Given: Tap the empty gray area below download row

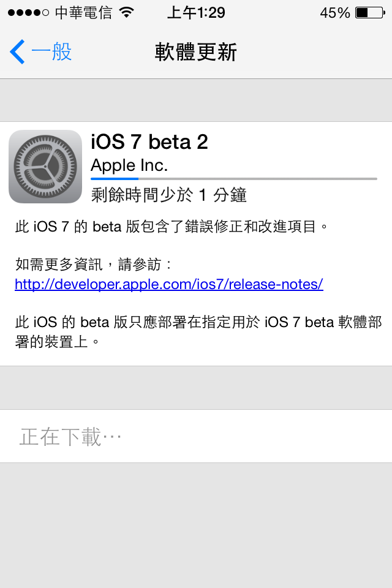Looking at the screenshot, I should click(x=196, y=525).
